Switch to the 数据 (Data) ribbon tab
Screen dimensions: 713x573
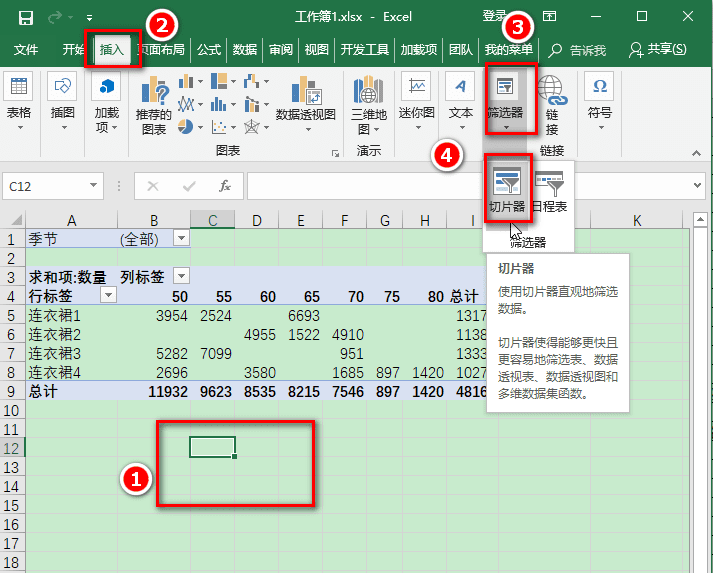point(245,49)
